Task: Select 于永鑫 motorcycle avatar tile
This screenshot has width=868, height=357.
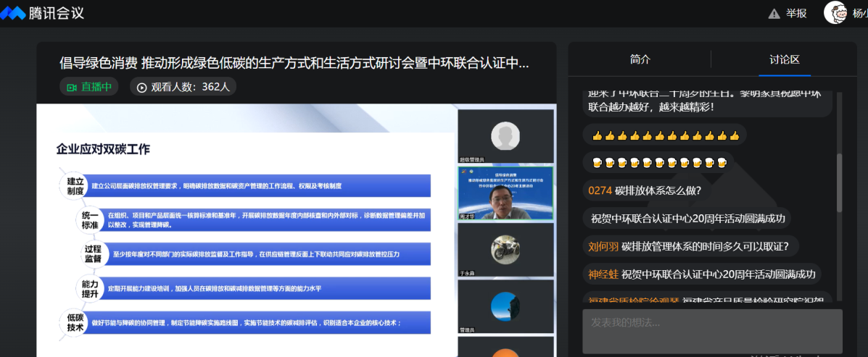Action: pyautogui.click(x=505, y=249)
